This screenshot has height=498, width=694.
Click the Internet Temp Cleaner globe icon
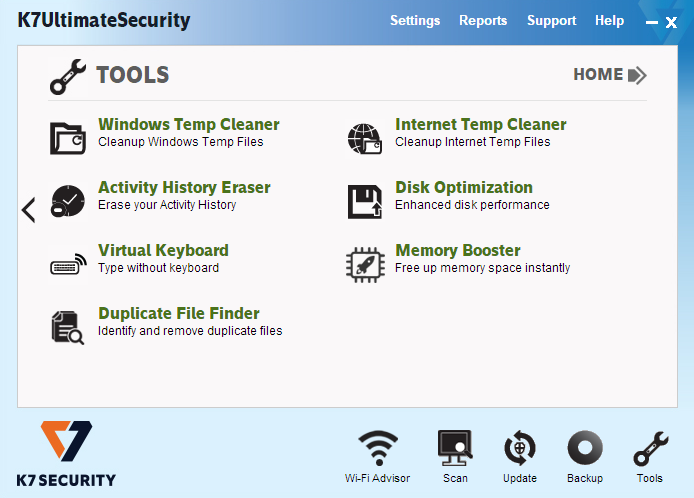(x=365, y=139)
